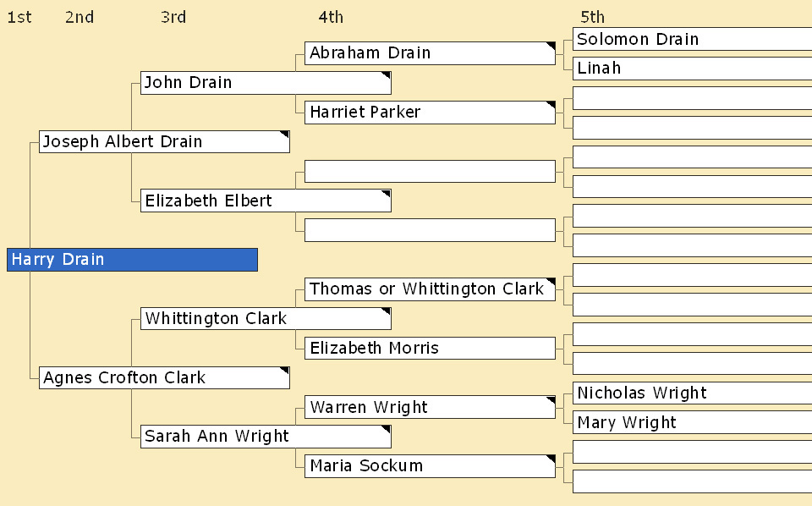Expand Sarah Ann Wright corner triangle
Screen dimensions: 812x506
(386, 430)
